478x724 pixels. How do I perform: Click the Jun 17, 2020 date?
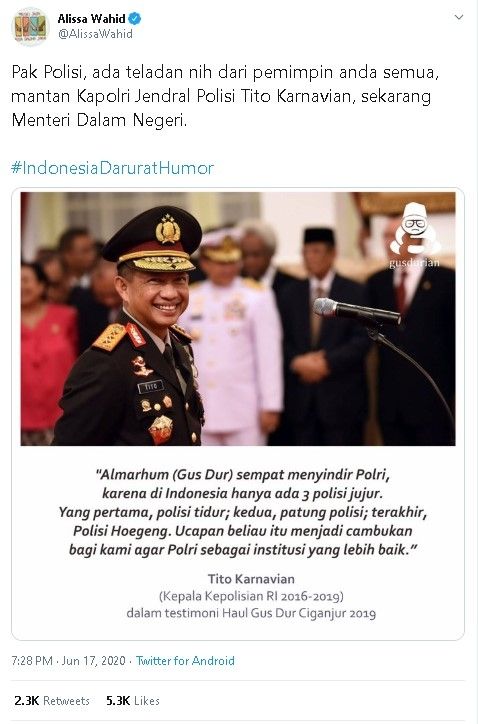point(93,661)
